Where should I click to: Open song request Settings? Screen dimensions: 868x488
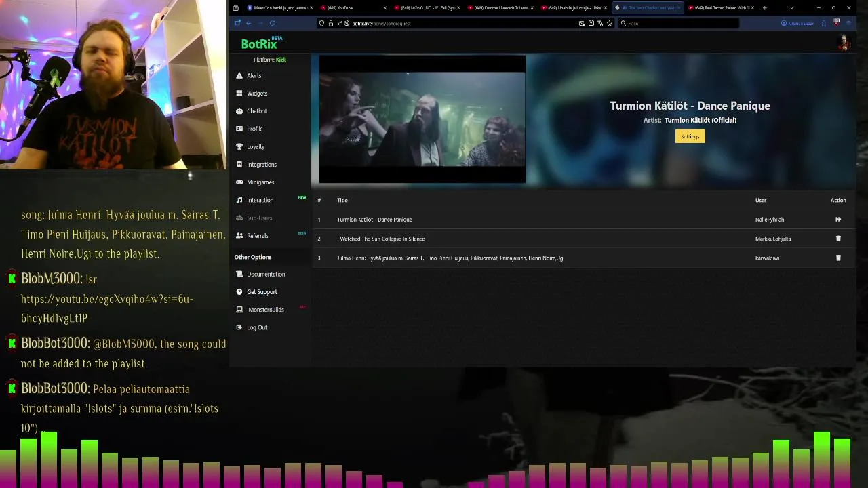[690, 136]
